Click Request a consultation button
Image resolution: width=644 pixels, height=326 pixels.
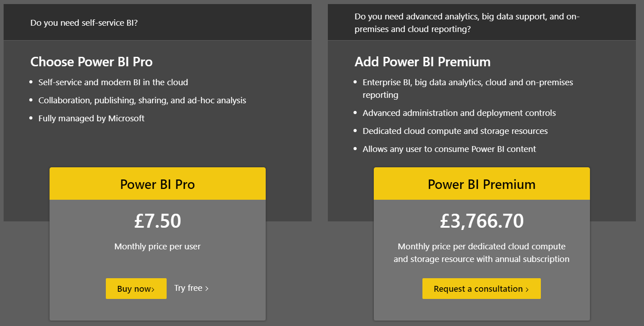tap(481, 289)
